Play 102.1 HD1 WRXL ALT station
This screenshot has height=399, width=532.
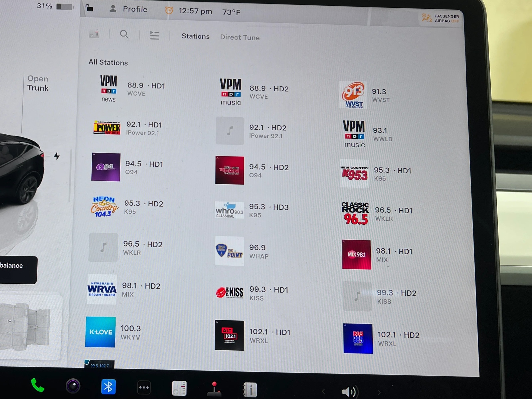(x=253, y=335)
